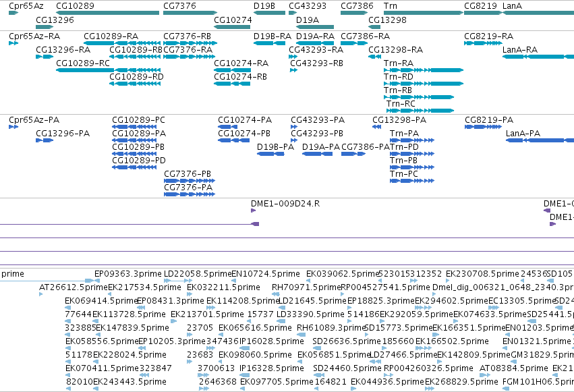Select the CG7386 gene in top track
The image size is (574, 392).
click(x=354, y=13)
